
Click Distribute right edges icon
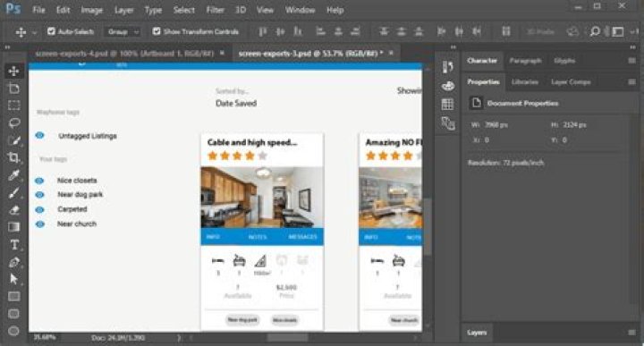pos(477,31)
